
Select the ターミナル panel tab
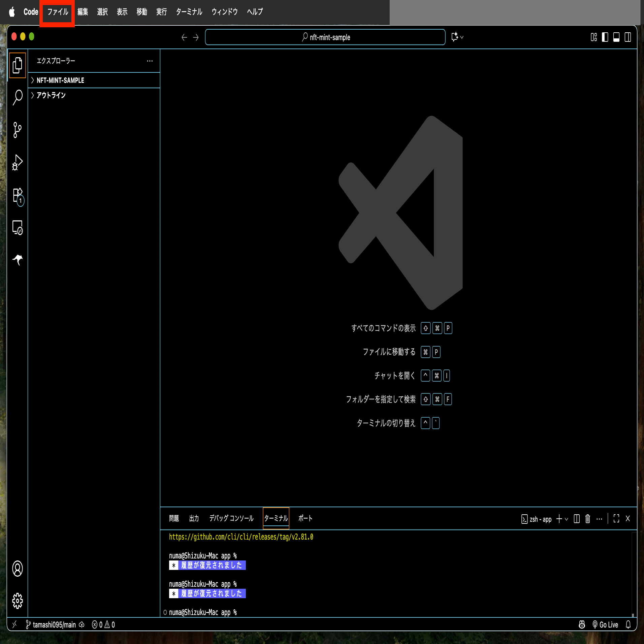(276, 518)
